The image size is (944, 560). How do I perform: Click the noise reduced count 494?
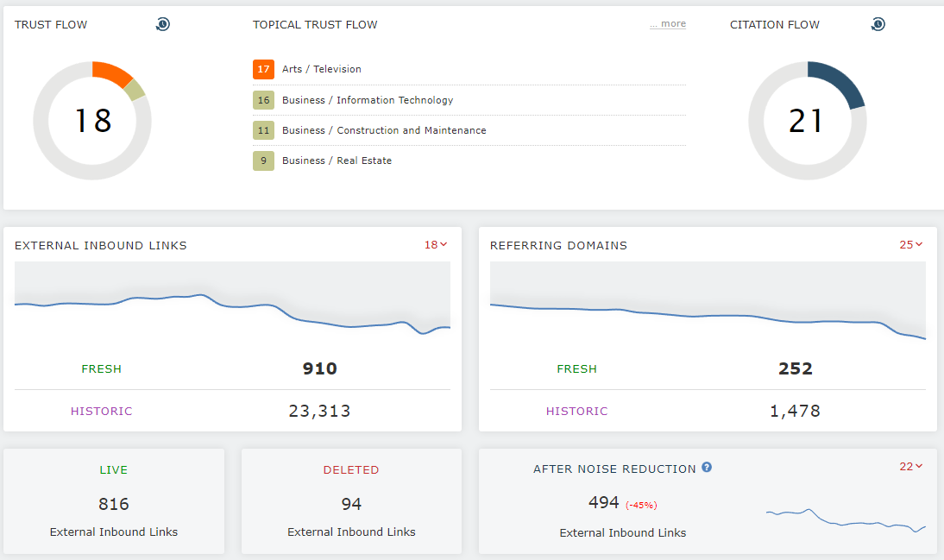(x=604, y=502)
